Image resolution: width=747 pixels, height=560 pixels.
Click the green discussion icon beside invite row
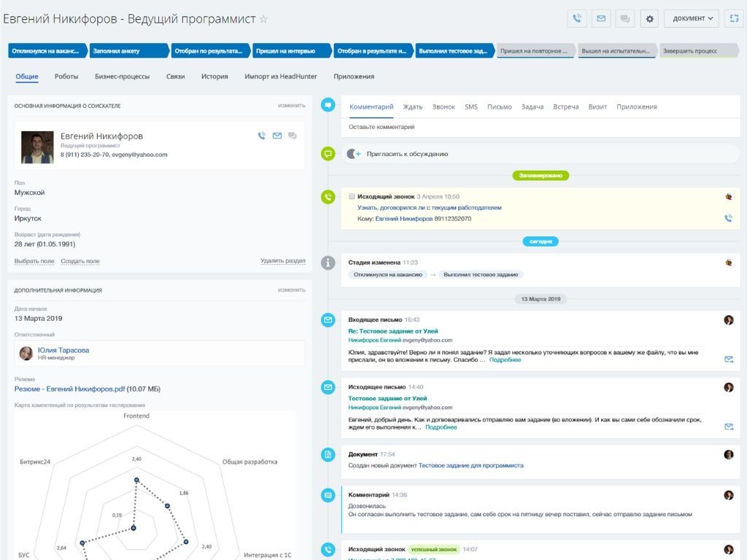(x=328, y=154)
